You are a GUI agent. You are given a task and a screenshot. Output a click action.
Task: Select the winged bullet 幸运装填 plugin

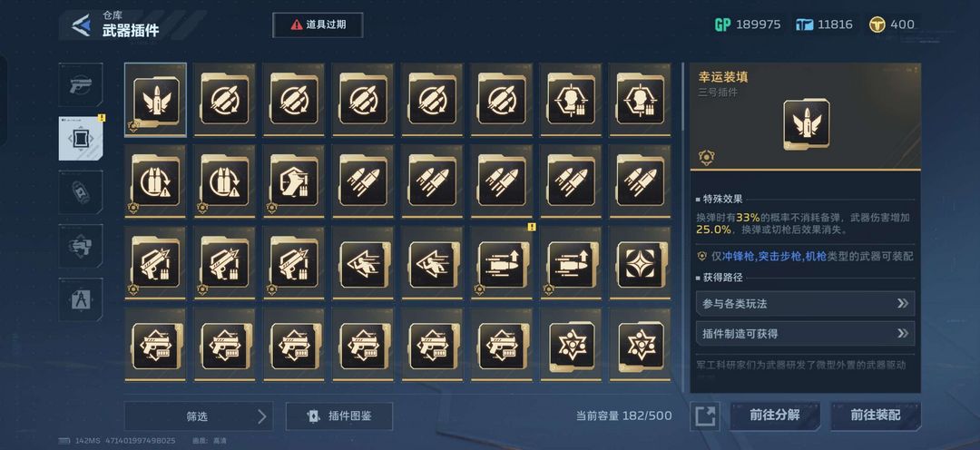pos(155,100)
